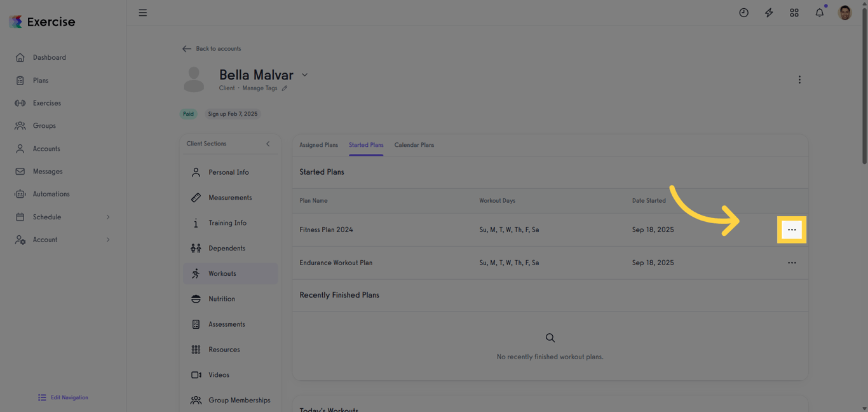Image resolution: width=868 pixels, height=412 pixels.
Task: Click the recent activity clock icon
Action: pos(743,12)
